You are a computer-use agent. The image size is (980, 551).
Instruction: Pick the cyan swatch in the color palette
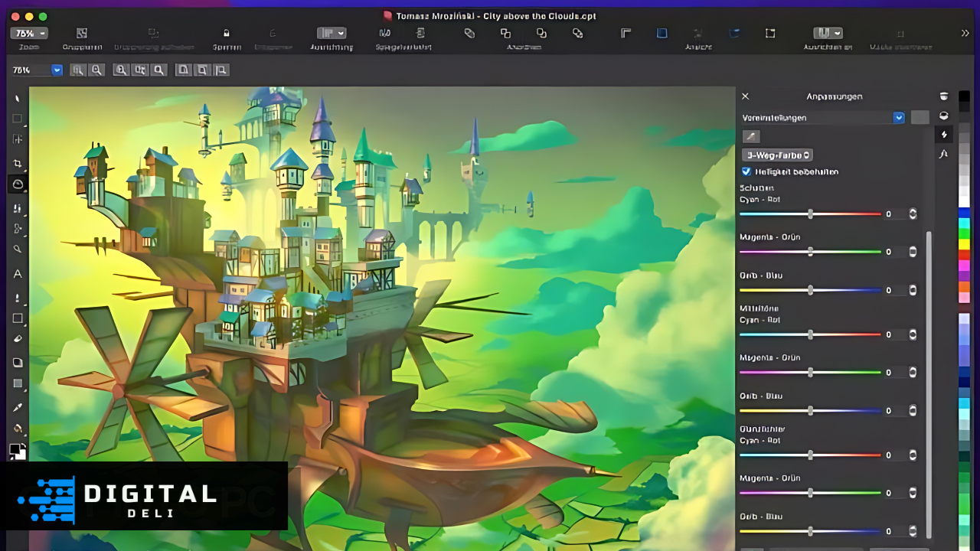pos(964,223)
